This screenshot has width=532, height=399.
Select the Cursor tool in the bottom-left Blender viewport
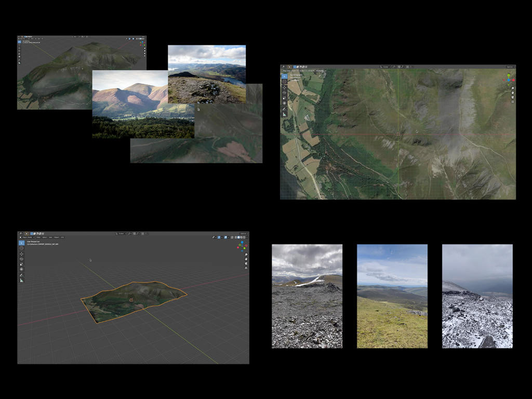(21, 248)
